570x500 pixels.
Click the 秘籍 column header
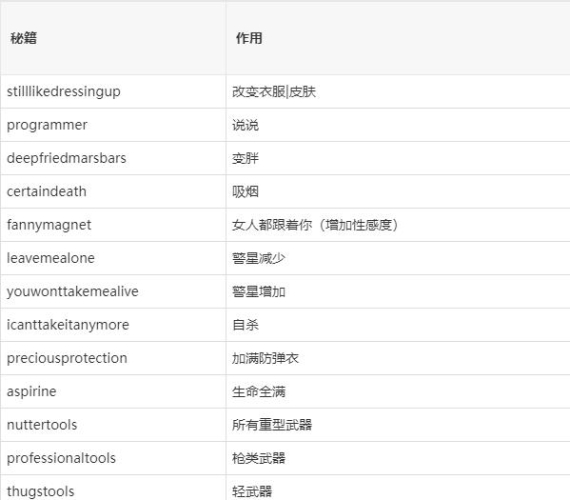[24, 38]
